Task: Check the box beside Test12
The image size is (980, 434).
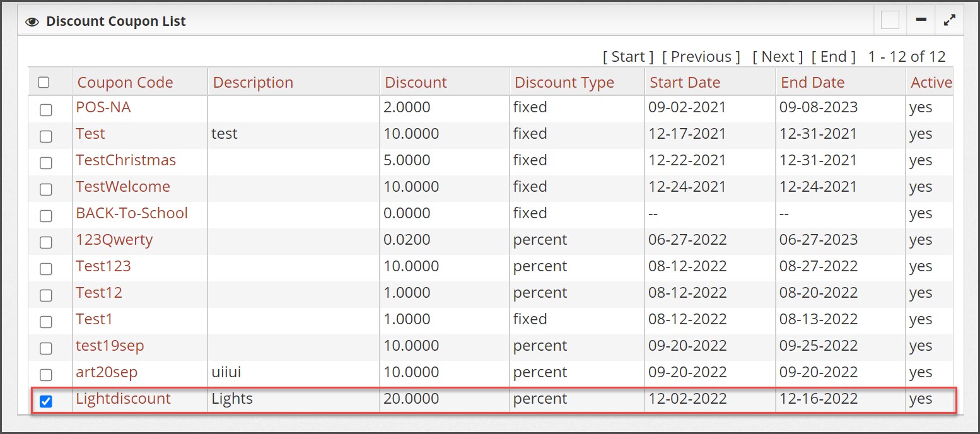Action: click(x=46, y=295)
